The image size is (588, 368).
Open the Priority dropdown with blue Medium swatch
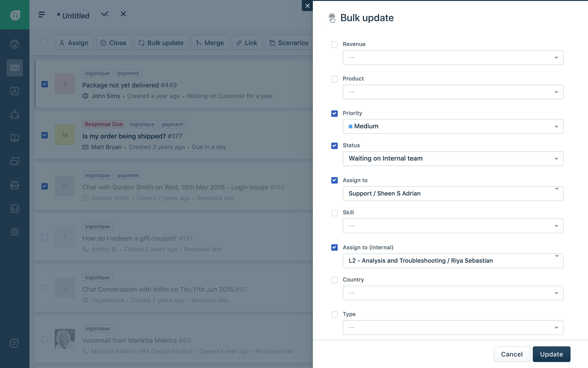[x=453, y=126]
